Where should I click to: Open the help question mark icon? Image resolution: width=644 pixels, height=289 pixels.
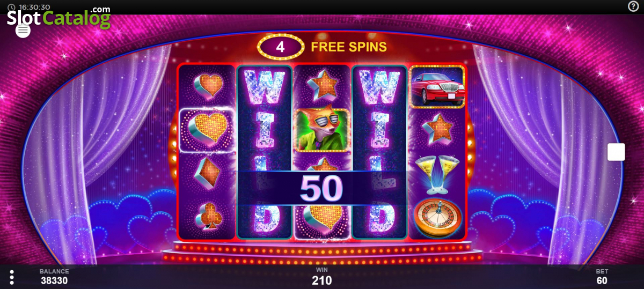click(x=633, y=6)
